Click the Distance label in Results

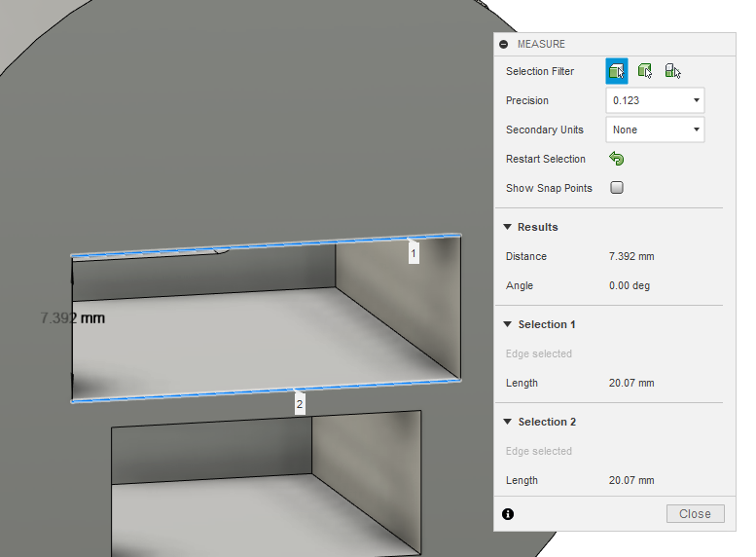point(526,256)
